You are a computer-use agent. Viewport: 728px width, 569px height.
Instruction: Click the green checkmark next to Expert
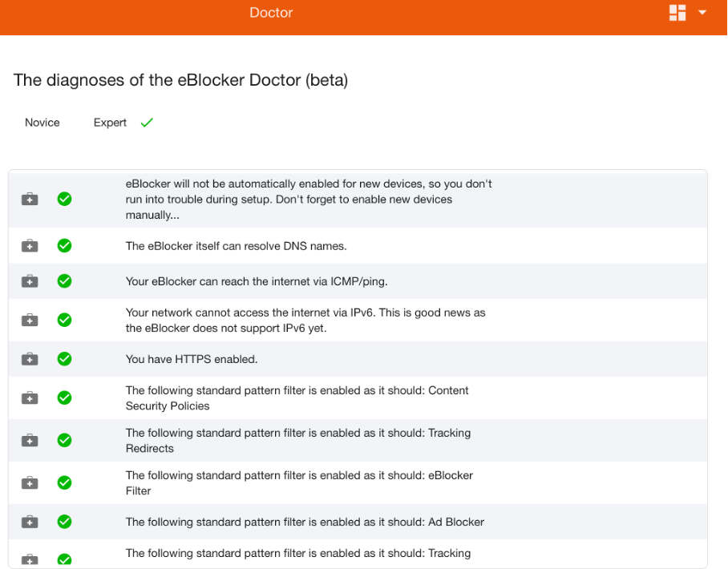point(147,123)
